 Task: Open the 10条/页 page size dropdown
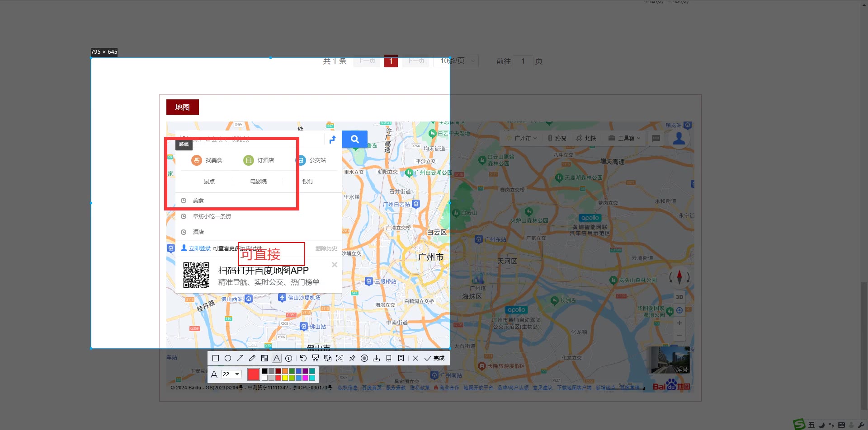click(456, 61)
